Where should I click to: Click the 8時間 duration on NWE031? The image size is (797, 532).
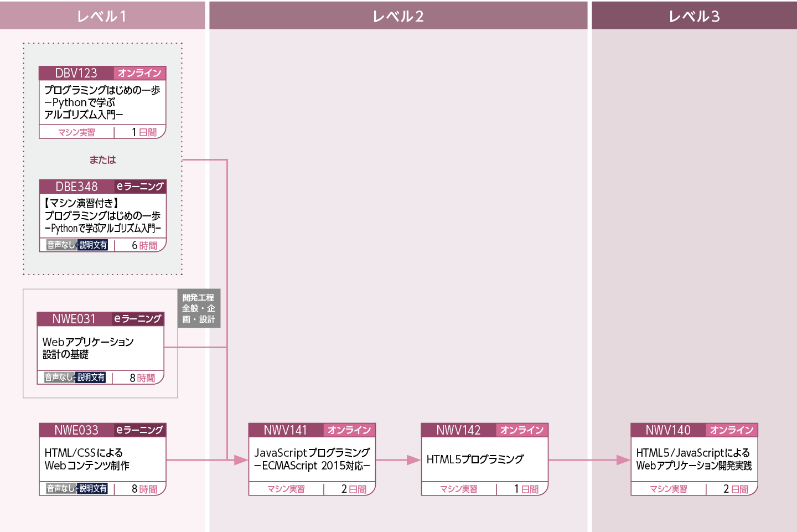pyautogui.click(x=142, y=378)
